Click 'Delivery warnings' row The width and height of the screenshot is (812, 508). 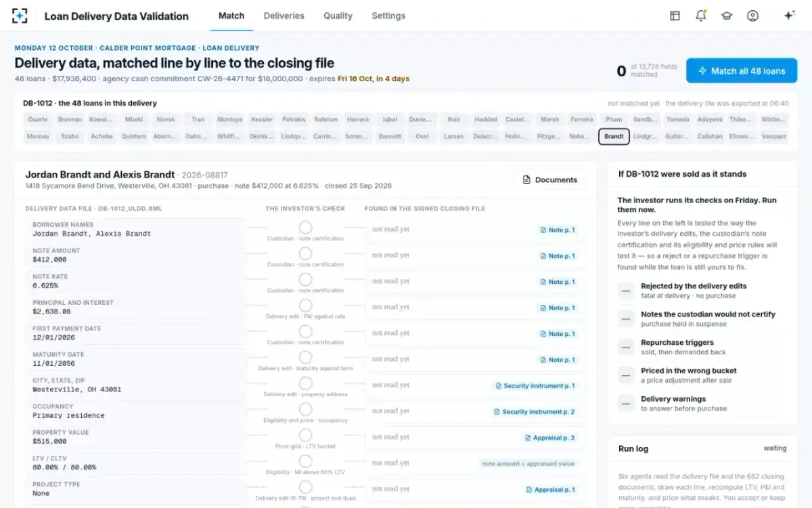703,404
